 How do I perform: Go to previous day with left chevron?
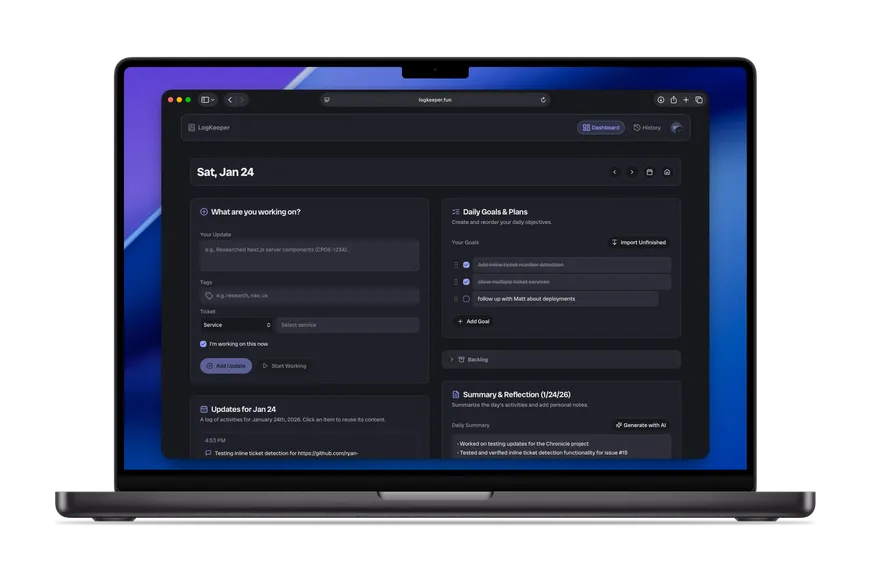coord(614,172)
